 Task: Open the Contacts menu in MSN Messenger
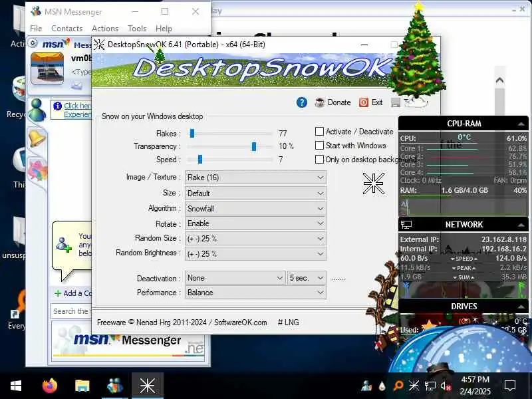[x=67, y=29]
